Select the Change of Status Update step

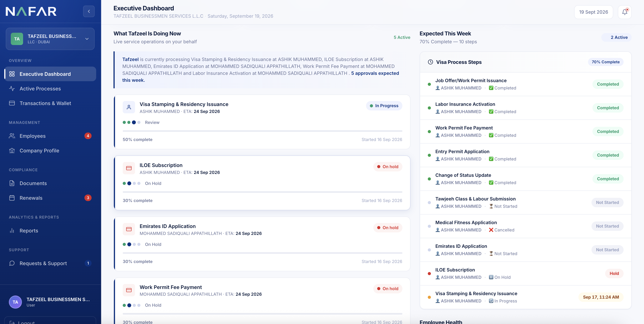tap(526, 179)
